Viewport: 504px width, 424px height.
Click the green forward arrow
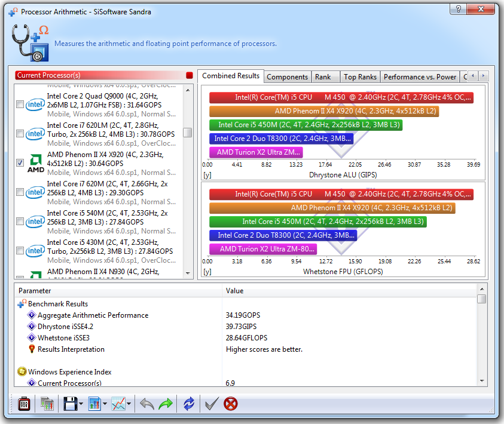tap(166, 404)
